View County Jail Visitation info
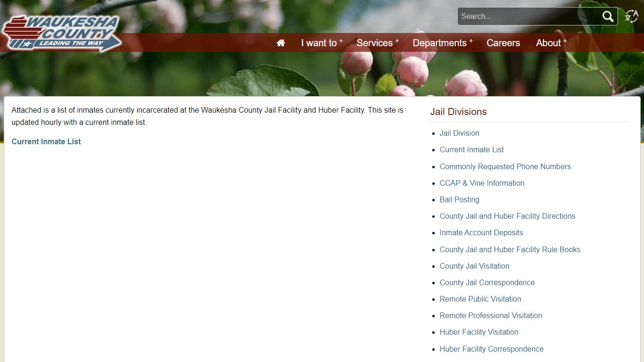Image resolution: width=644 pixels, height=362 pixels. [x=474, y=266]
